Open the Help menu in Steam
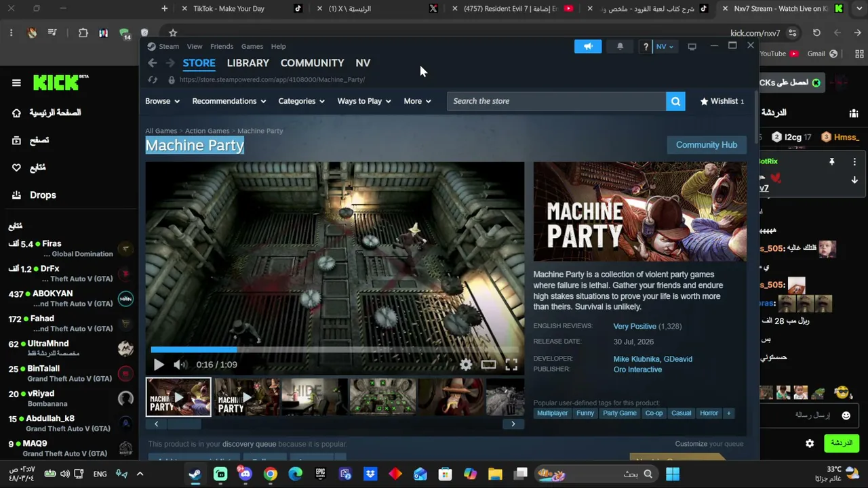Screen dimensions: 868x488 coord(279,46)
